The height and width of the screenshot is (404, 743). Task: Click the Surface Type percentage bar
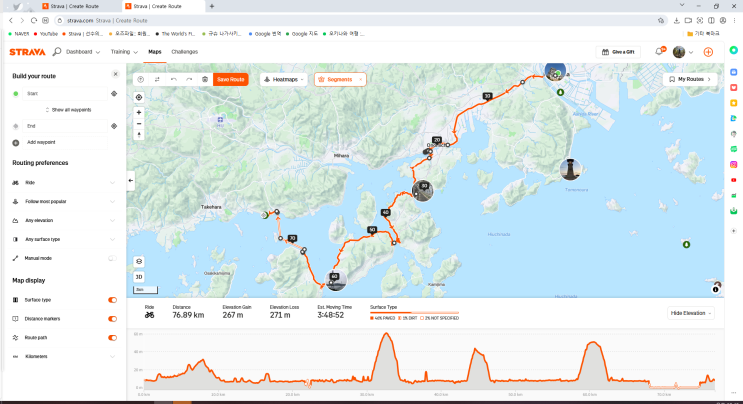click(x=414, y=313)
